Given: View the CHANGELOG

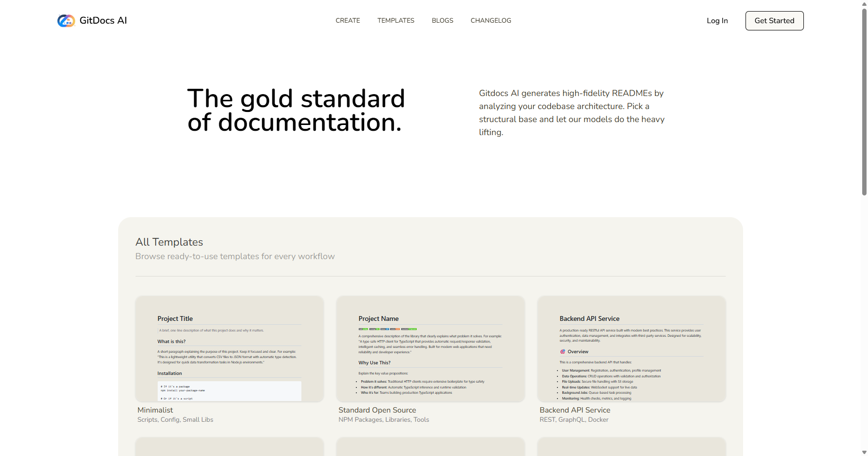Looking at the screenshot, I should [490, 20].
